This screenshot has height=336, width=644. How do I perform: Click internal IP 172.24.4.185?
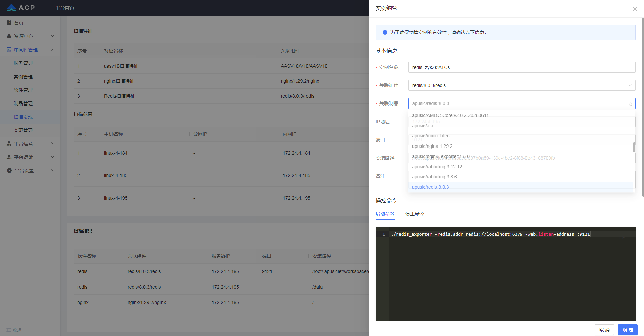coord(296,175)
